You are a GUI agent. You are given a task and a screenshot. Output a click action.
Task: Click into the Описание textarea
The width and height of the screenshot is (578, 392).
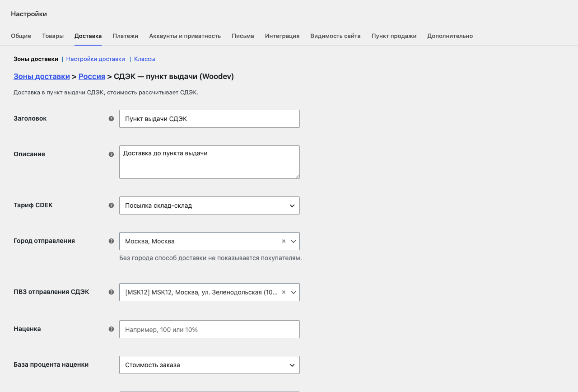[210, 162]
